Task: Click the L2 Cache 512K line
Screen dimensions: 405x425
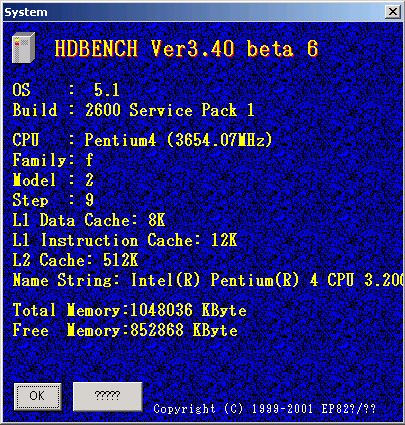Action: pyautogui.click(x=75, y=260)
